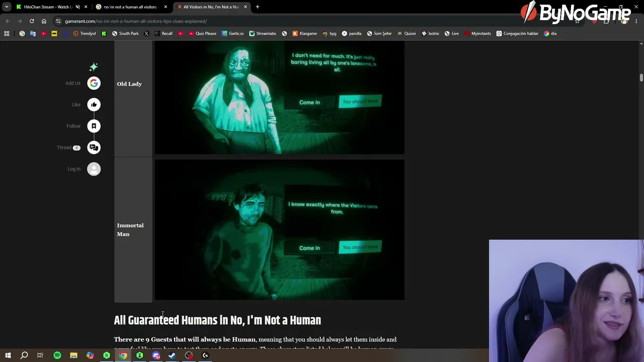Close the HiloChan Stream tab

[x=86, y=7]
